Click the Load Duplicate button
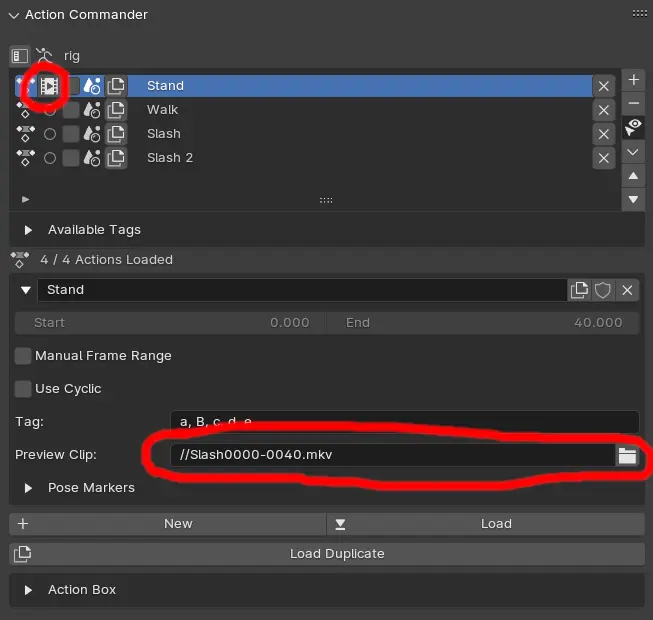 [x=327, y=553]
